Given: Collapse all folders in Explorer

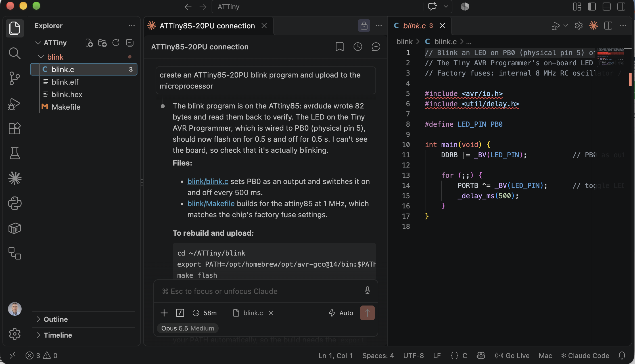Looking at the screenshot, I should (129, 43).
